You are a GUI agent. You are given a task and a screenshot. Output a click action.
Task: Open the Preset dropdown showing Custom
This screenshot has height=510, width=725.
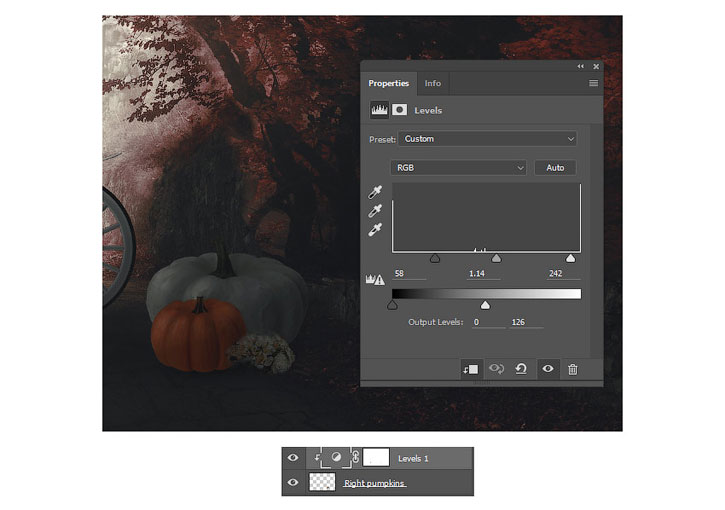[x=487, y=139]
